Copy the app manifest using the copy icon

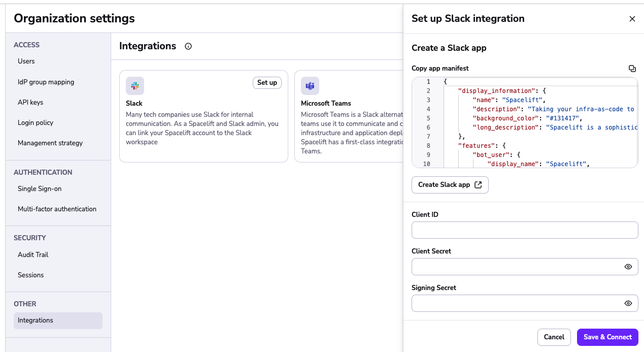pos(632,68)
